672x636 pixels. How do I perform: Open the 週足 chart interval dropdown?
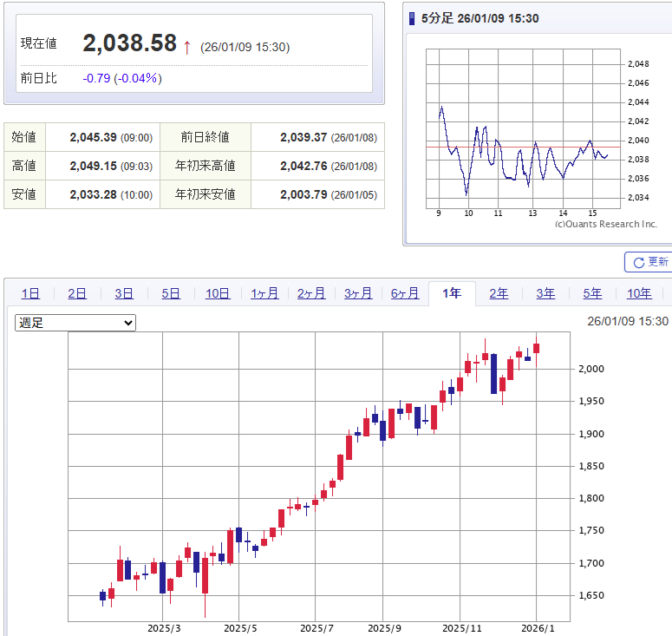pyautogui.click(x=75, y=323)
